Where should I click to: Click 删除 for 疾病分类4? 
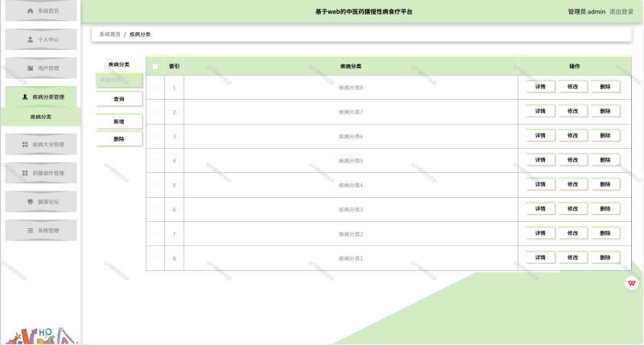(605, 184)
